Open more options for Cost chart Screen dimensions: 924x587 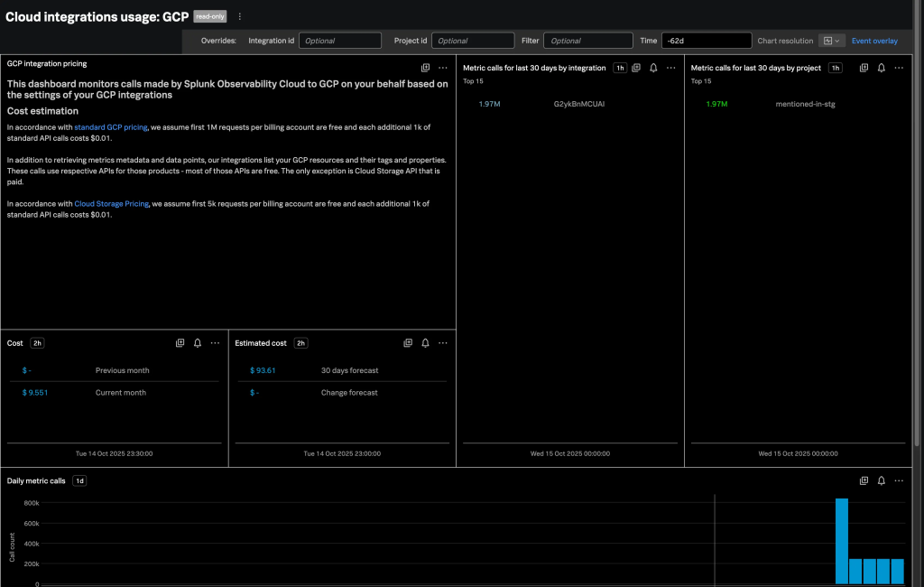point(215,343)
